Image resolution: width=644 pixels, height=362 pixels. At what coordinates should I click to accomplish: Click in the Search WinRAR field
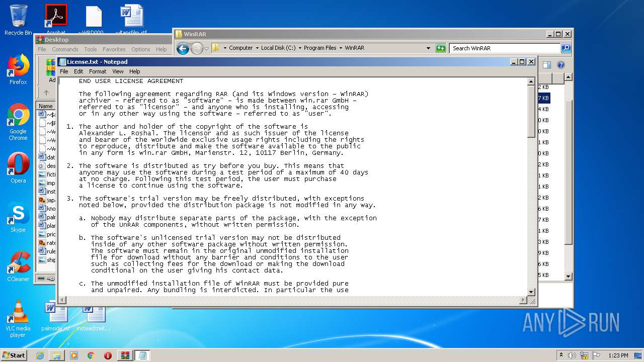pyautogui.click(x=505, y=48)
